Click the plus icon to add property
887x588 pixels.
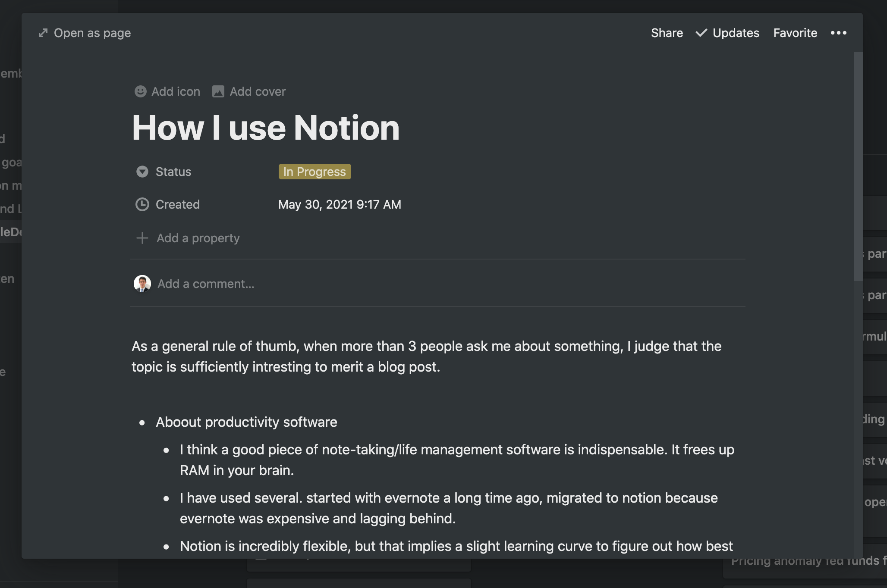coord(142,238)
